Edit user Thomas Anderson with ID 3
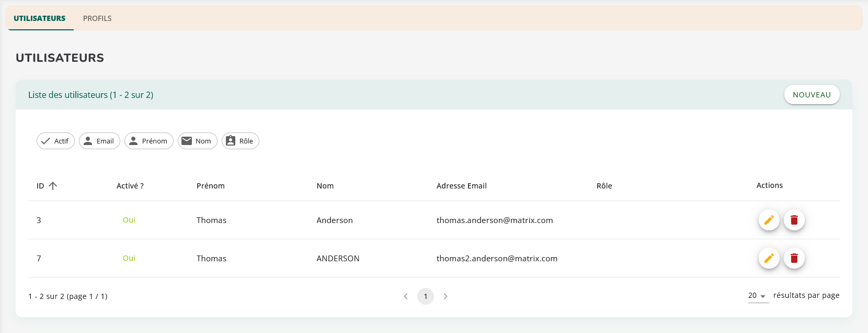Image resolution: width=868 pixels, height=333 pixels. pos(769,220)
